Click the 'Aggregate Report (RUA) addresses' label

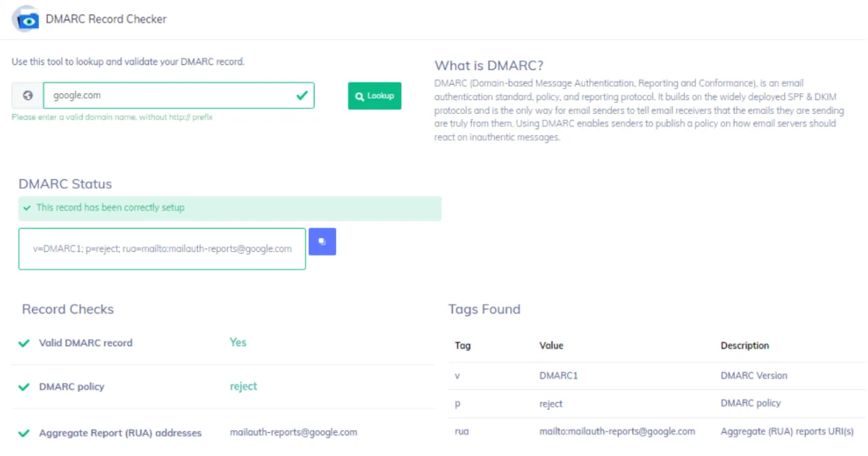(120, 433)
